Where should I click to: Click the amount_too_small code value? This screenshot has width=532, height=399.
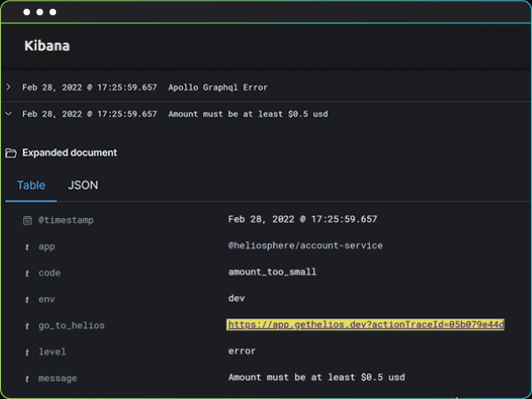(272, 272)
